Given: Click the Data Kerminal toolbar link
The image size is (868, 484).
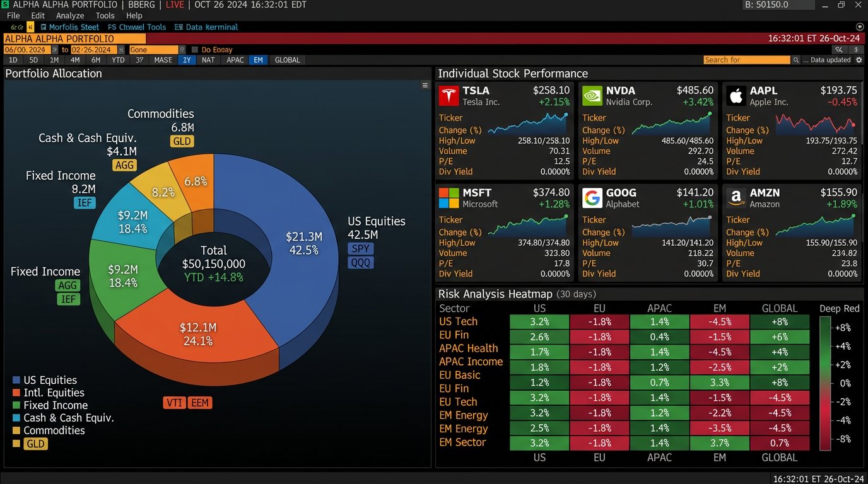Looking at the screenshot, I should (206, 27).
